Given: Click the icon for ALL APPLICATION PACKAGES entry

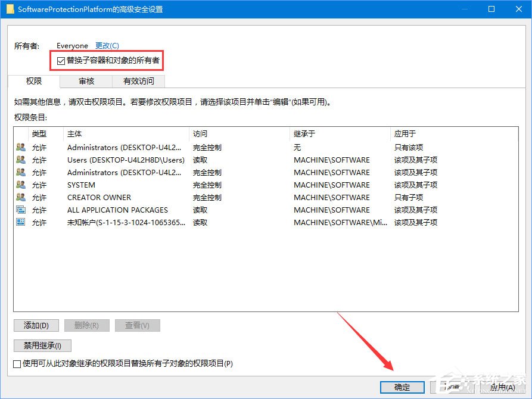Looking at the screenshot, I should click(x=20, y=210).
